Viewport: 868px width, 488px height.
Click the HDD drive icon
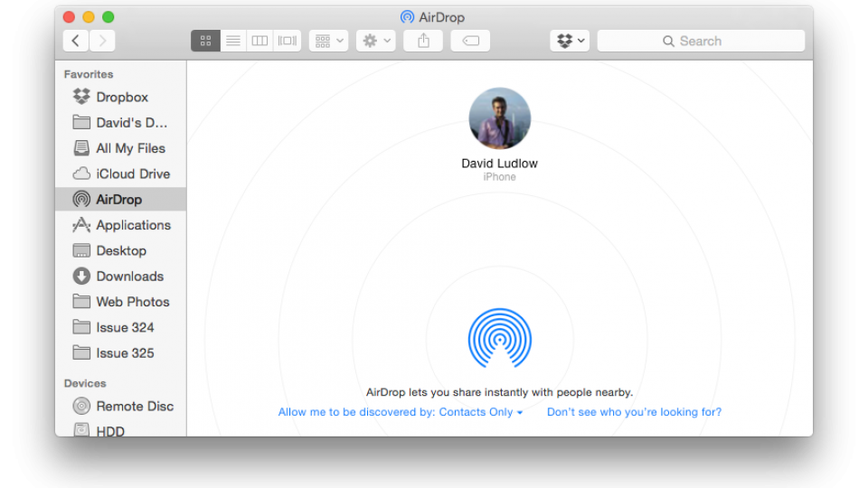pos(81,430)
